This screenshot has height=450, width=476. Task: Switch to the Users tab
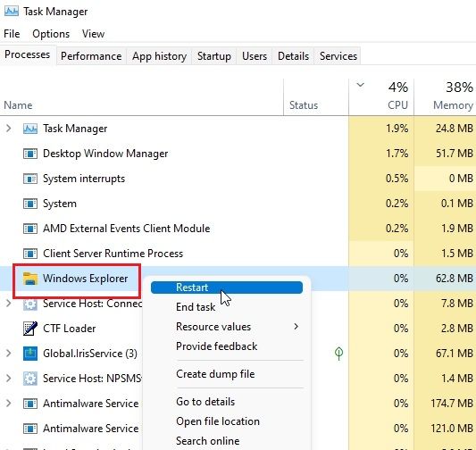tap(255, 56)
